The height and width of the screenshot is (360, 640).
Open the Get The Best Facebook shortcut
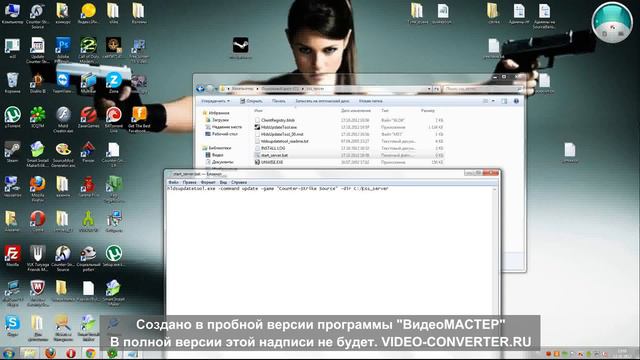(x=139, y=119)
